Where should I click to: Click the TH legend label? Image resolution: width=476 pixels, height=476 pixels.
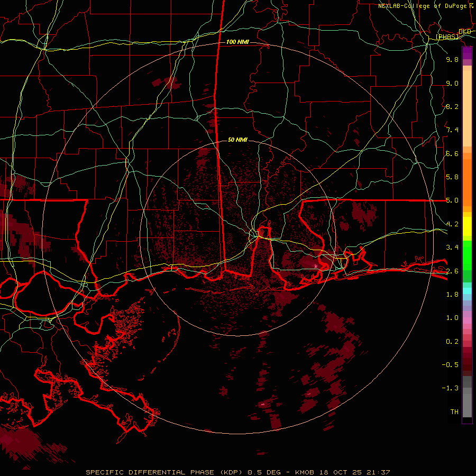pyautogui.click(x=454, y=412)
